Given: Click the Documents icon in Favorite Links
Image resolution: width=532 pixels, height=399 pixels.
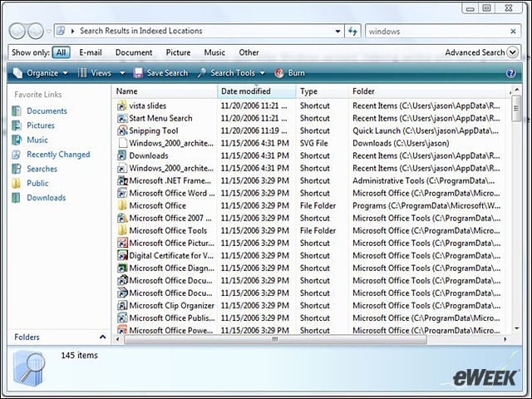Looking at the screenshot, I should coord(17,111).
